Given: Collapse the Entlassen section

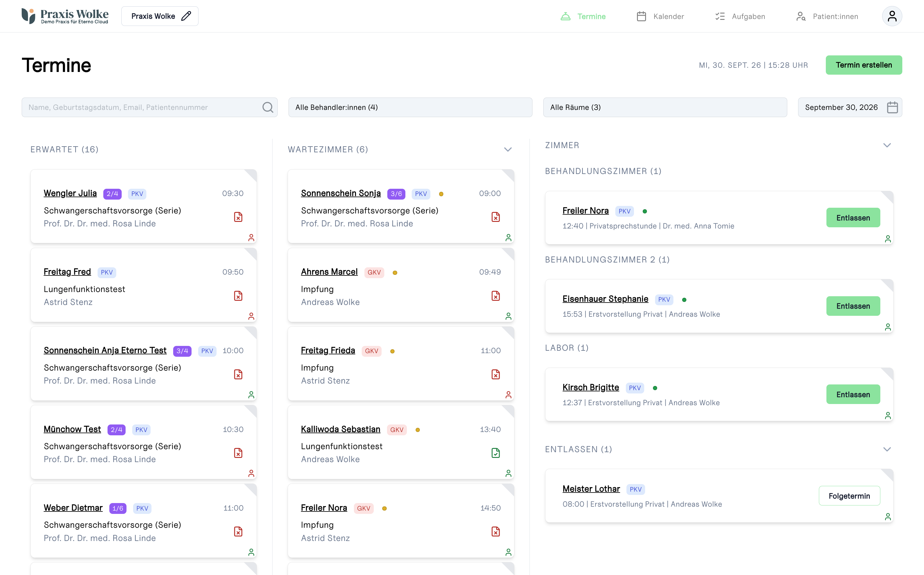Looking at the screenshot, I should coord(887,449).
